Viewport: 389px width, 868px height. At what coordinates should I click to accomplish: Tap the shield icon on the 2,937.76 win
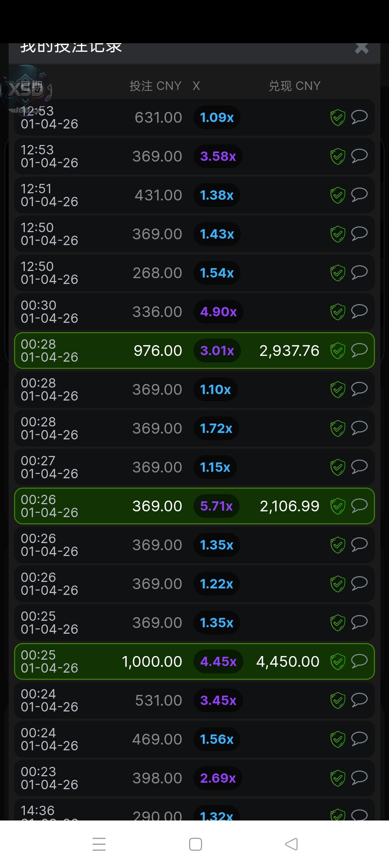coord(338,351)
